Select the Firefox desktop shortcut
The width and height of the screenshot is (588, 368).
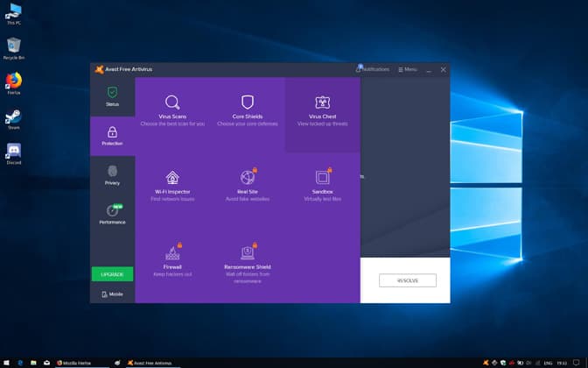[14, 83]
